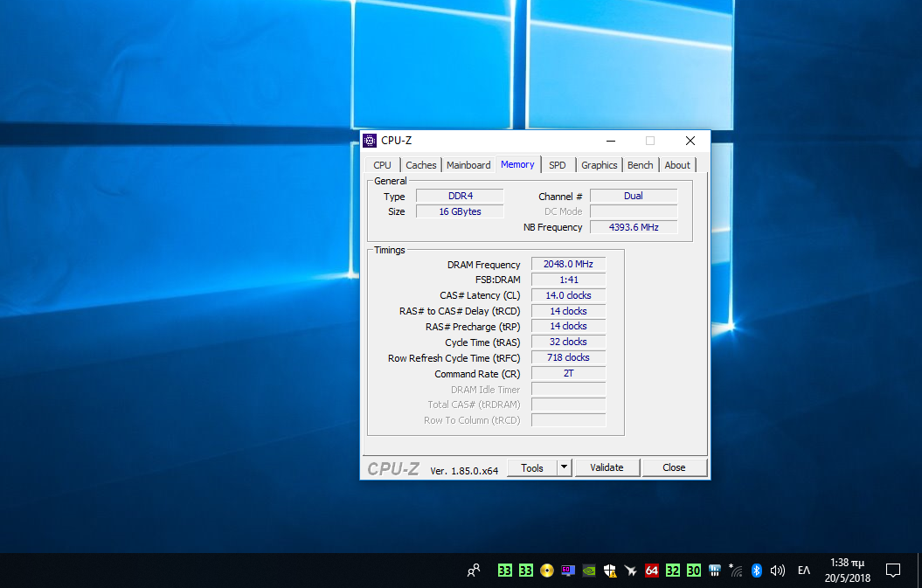
Task: Click the "CAS# Latency (CL)" label
Action: (x=480, y=296)
